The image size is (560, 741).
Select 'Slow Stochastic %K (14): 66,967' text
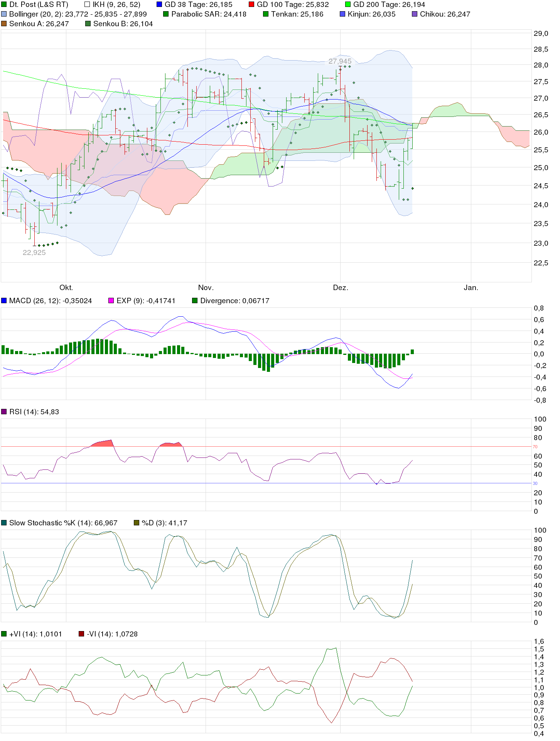click(63, 523)
